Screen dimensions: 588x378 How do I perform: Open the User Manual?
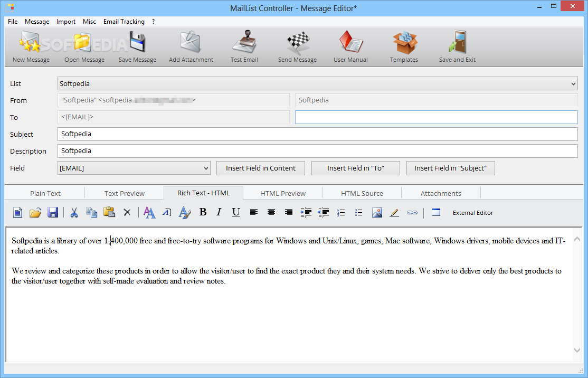350,47
